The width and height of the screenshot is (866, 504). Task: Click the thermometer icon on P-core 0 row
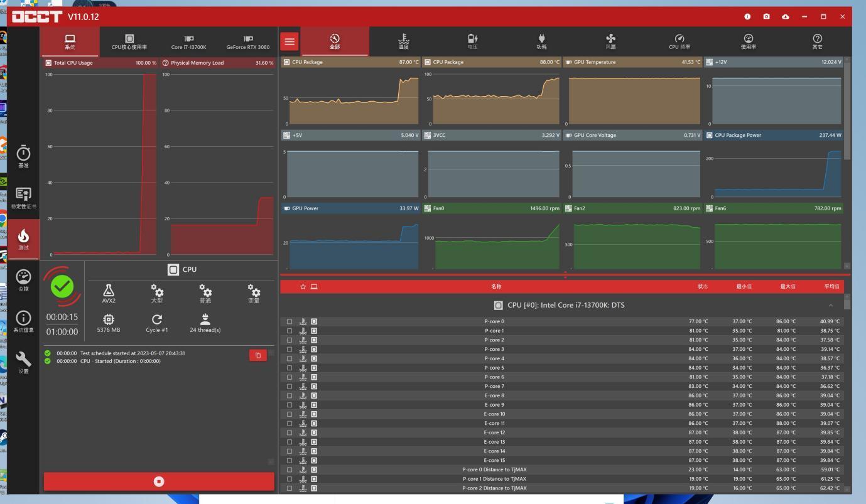[303, 321]
